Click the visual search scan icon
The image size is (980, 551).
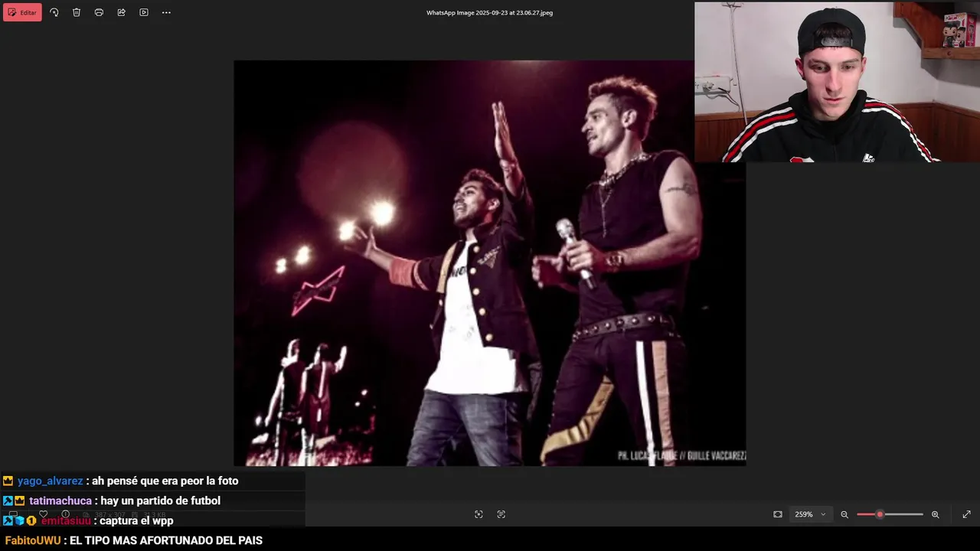pos(479,514)
